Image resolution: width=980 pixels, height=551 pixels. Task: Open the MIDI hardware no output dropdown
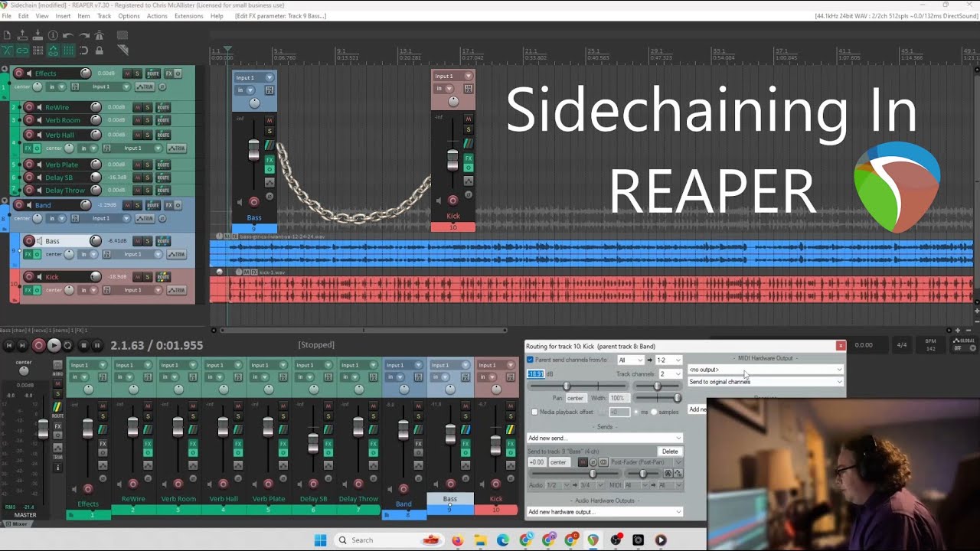tap(766, 370)
